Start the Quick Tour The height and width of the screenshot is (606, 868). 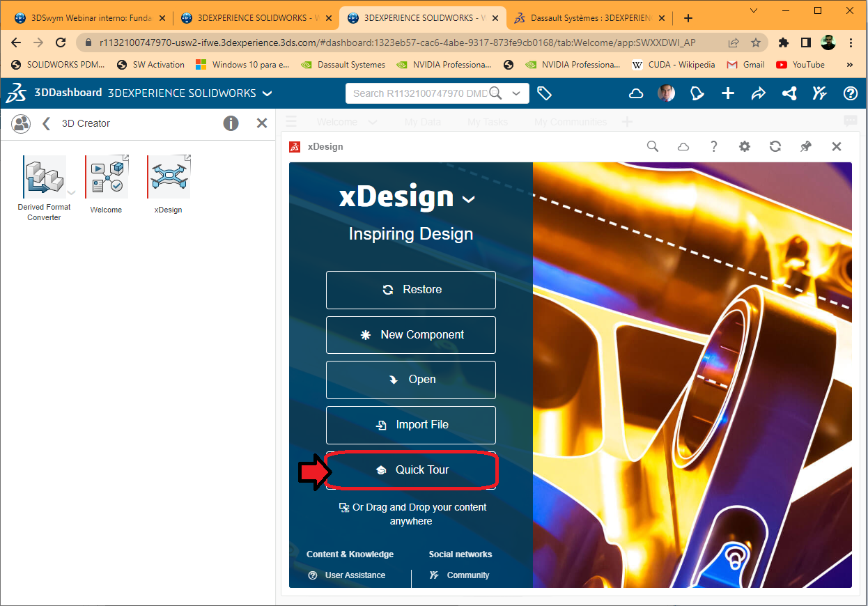pos(411,470)
